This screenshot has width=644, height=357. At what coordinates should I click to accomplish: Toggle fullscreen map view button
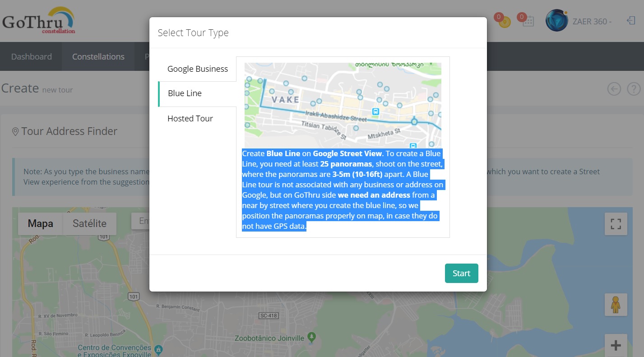(616, 224)
